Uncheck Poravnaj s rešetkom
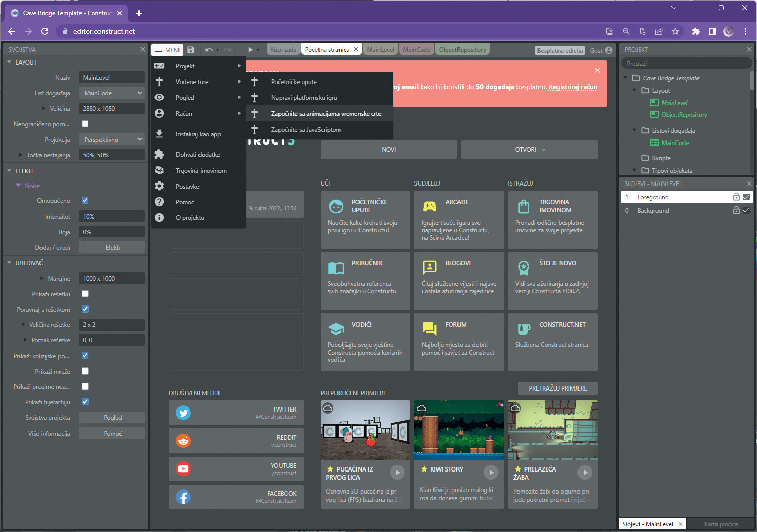The height and width of the screenshot is (532, 757). 85,309
